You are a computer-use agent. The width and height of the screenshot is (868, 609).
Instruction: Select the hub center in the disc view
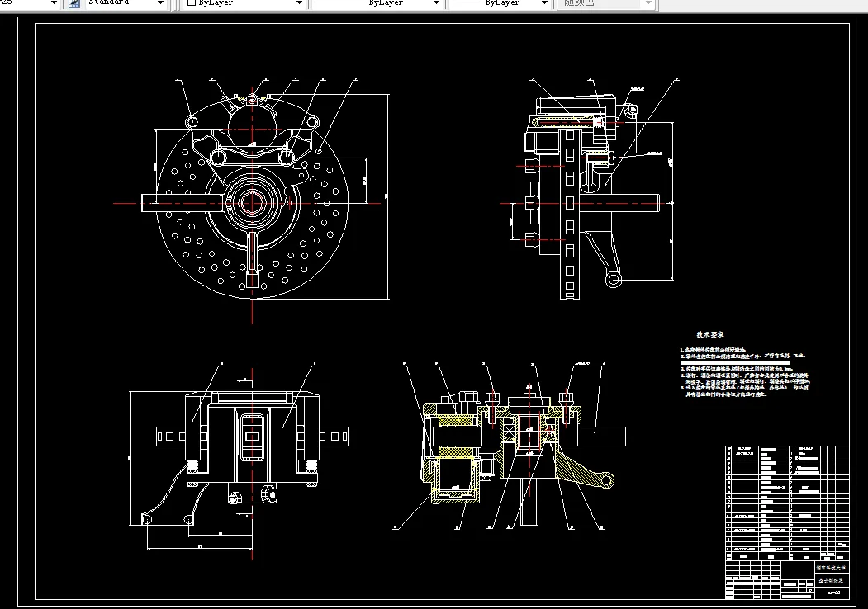tap(252, 203)
